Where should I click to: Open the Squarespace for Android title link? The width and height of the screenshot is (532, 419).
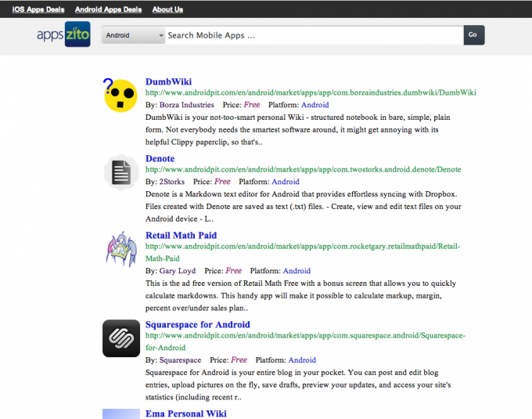click(198, 324)
